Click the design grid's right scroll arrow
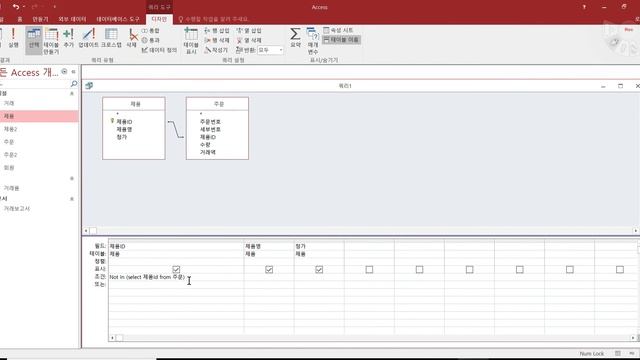The height and width of the screenshot is (360, 640). (633, 338)
